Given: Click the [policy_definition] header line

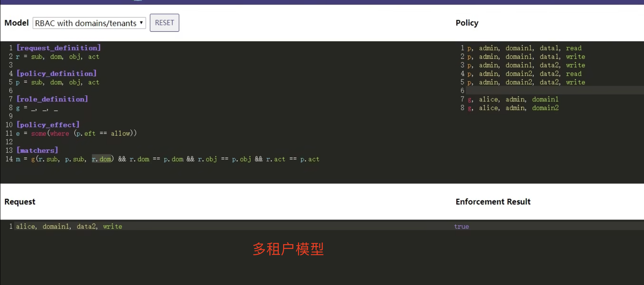Looking at the screenshot, I should pos(56,73).
